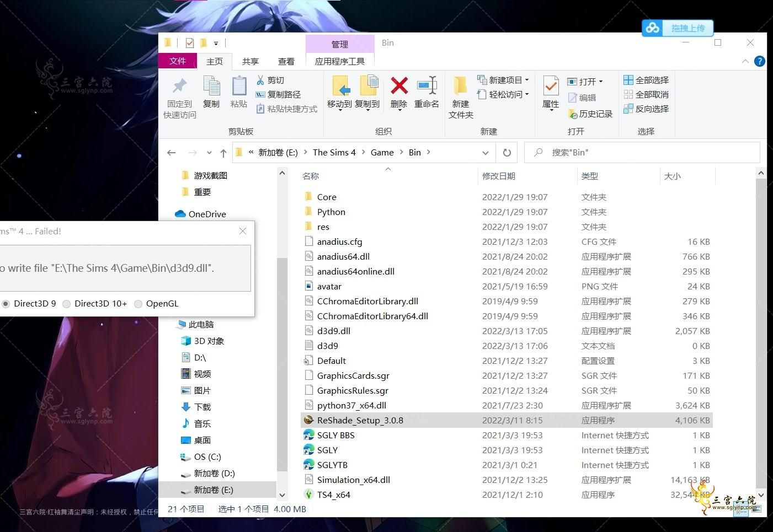Click the file list vertical scrollbar
Image resolution: width=773 pixels, height=532 pixels.
pyautogui.click(x=761, y=334)
